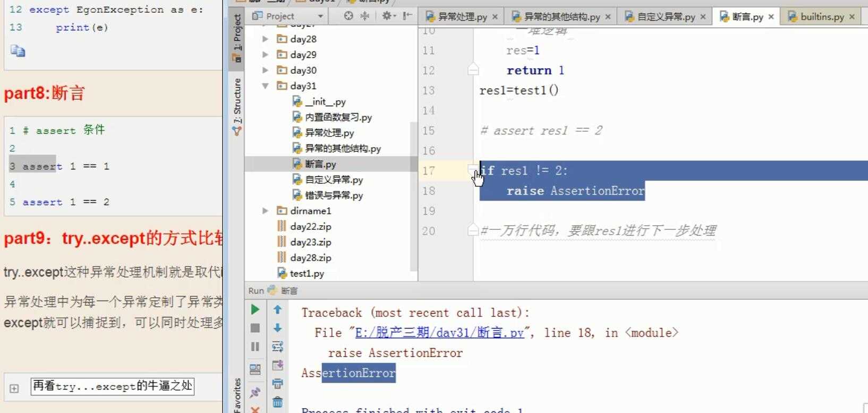Click the Restore Layout icon in Run panel
Viewport: 868px width, 413px height.
[x=255, y=369]
